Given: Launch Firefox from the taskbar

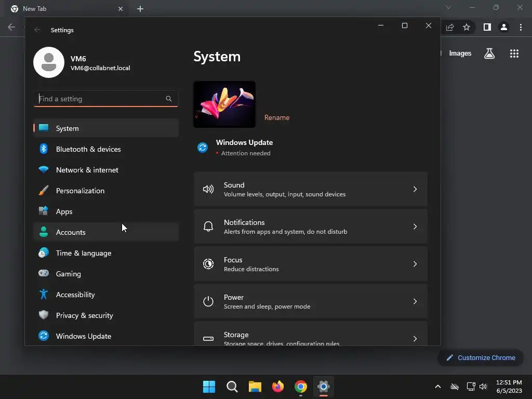Looking at the screenshot, I should pyautogui.click(x=278, y=387).
